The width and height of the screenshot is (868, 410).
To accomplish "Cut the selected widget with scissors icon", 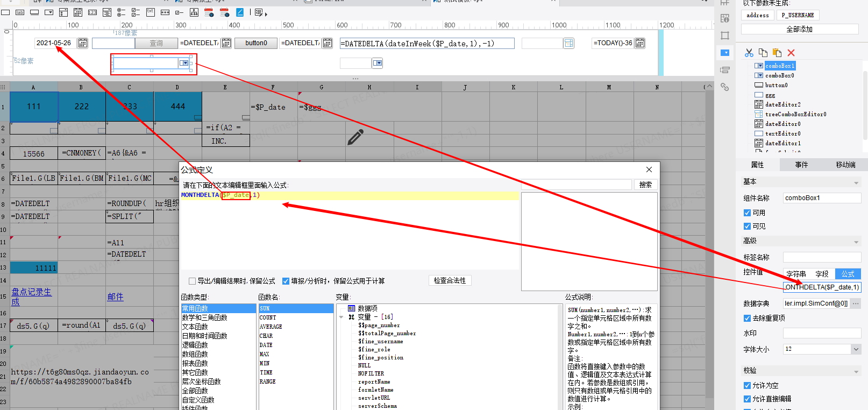I will (x=749, y=53).
